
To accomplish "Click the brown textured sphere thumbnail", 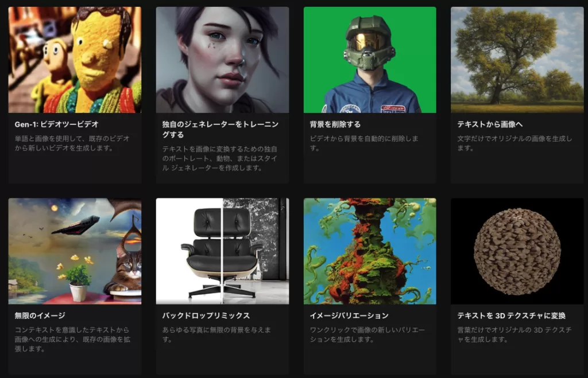I will [x=517, y=251].
